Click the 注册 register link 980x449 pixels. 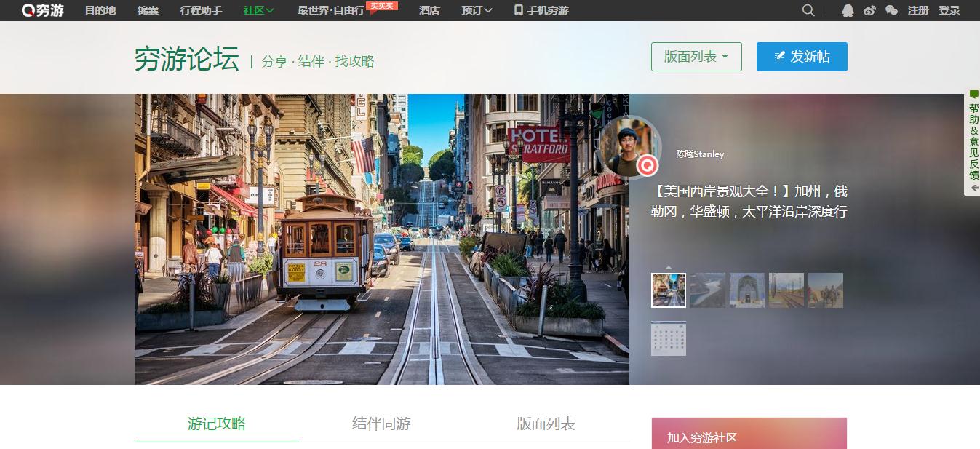click(x=918, y=10)
